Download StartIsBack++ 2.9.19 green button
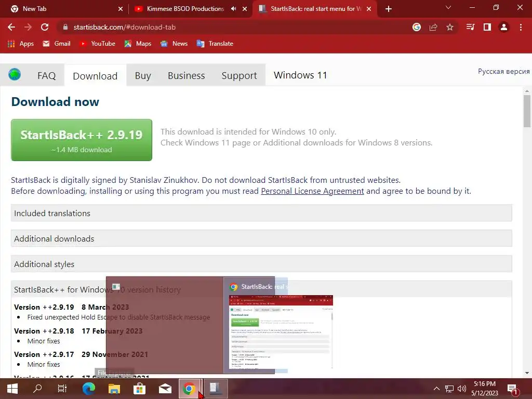 [x=82, y=140]
